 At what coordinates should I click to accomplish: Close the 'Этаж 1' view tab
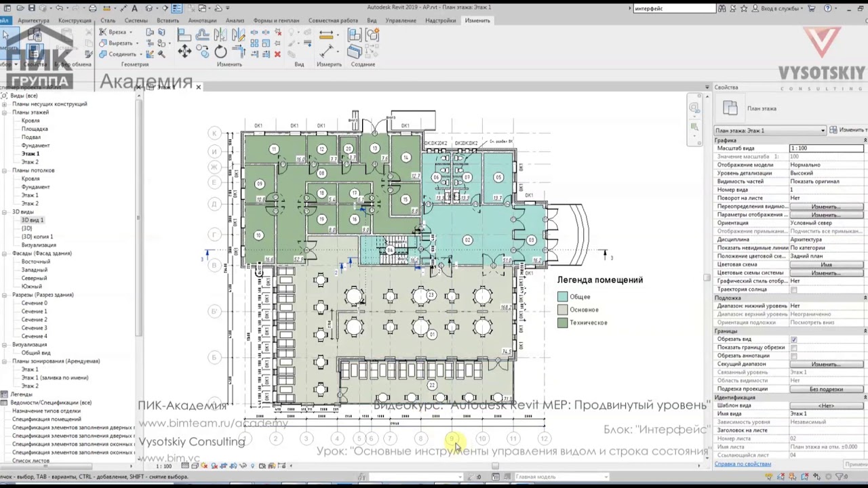[198, 87]
